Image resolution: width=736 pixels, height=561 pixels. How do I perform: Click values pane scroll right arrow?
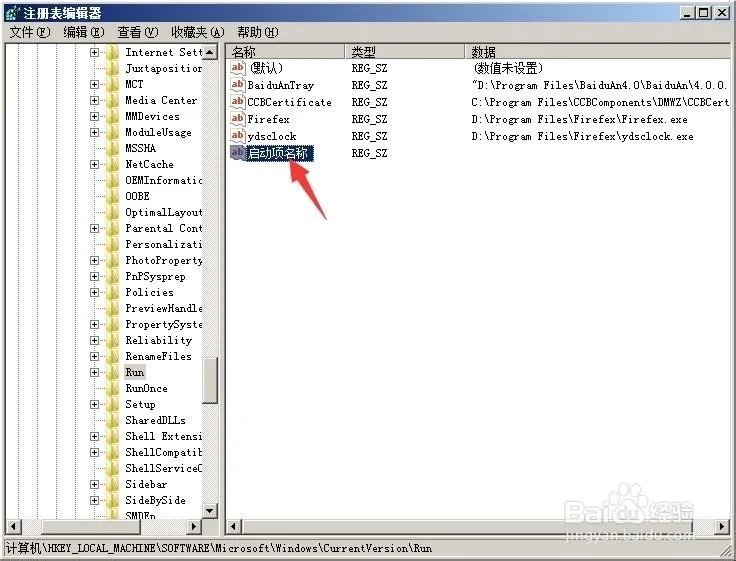pyautogui.click(x=722, y=526)
